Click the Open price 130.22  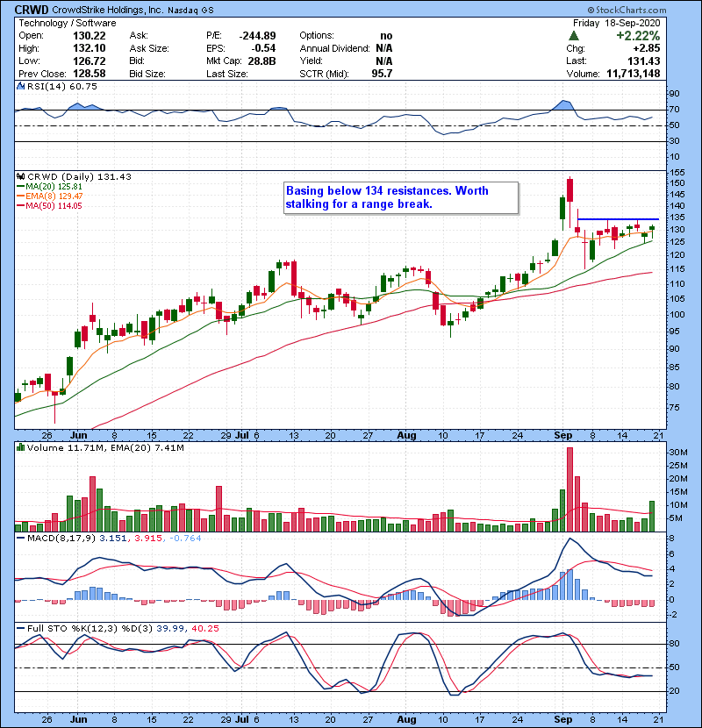(90, 36)
